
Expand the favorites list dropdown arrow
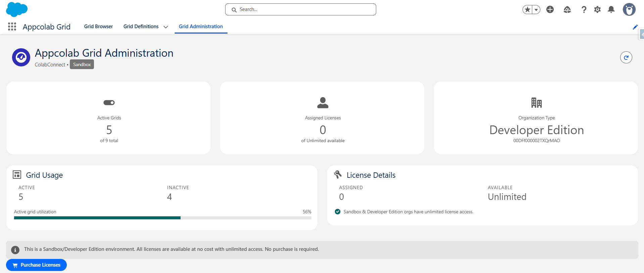pyautogui.click(x=536, y=10)
